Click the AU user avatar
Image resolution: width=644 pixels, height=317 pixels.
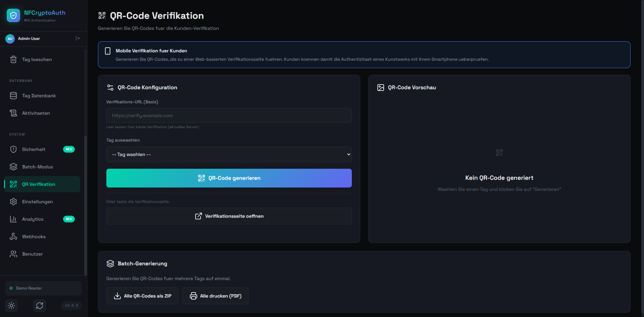10,39
